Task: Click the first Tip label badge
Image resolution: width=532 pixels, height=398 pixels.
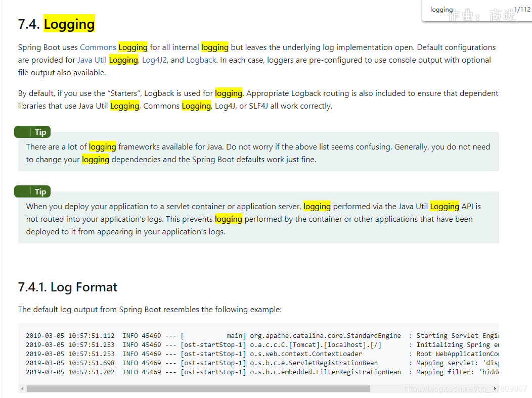Action: pos(32,132)
